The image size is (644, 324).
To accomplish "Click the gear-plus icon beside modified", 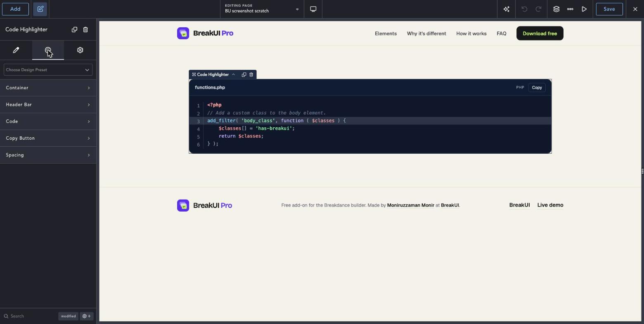I will [x=87, y=316].
